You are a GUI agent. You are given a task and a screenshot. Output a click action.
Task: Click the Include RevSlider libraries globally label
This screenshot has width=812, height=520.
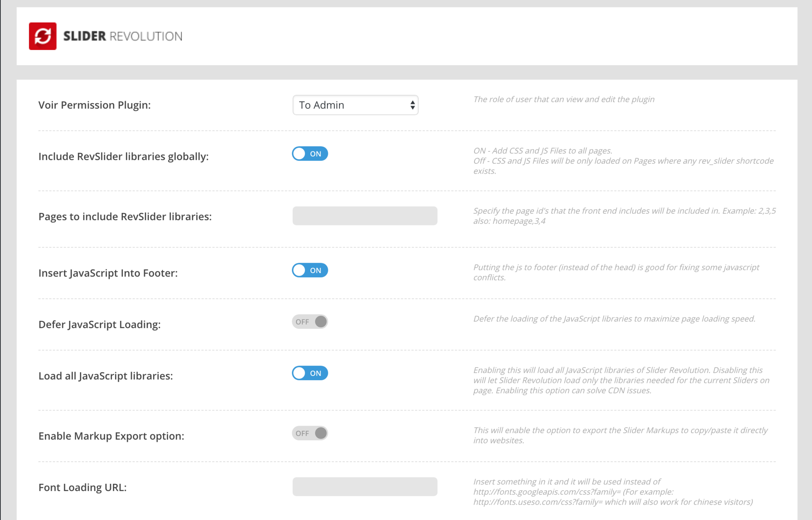point(123,156)
